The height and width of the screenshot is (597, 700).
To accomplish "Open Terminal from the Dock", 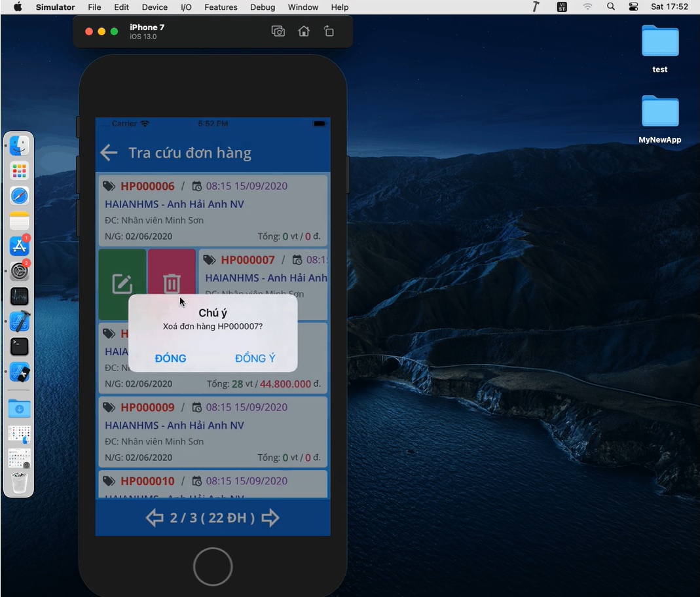I will pyautogui.click(x=20, y=346).
